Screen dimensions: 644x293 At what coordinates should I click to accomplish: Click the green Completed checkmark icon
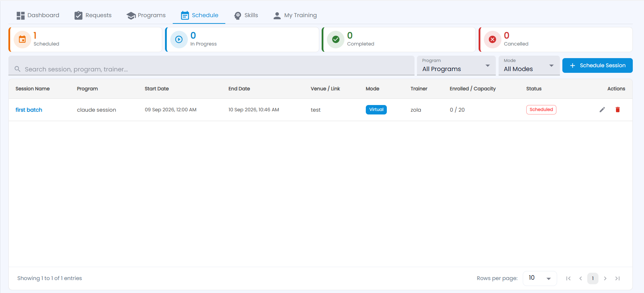336,40
